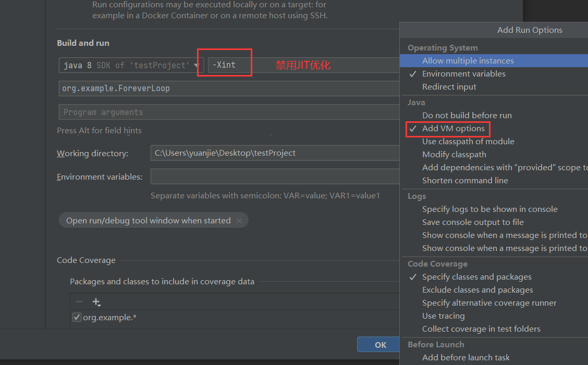The height and width of the screenshot is (365, 588).
Task: Toggle Specify classes and packages option
Action: [494, 277]
